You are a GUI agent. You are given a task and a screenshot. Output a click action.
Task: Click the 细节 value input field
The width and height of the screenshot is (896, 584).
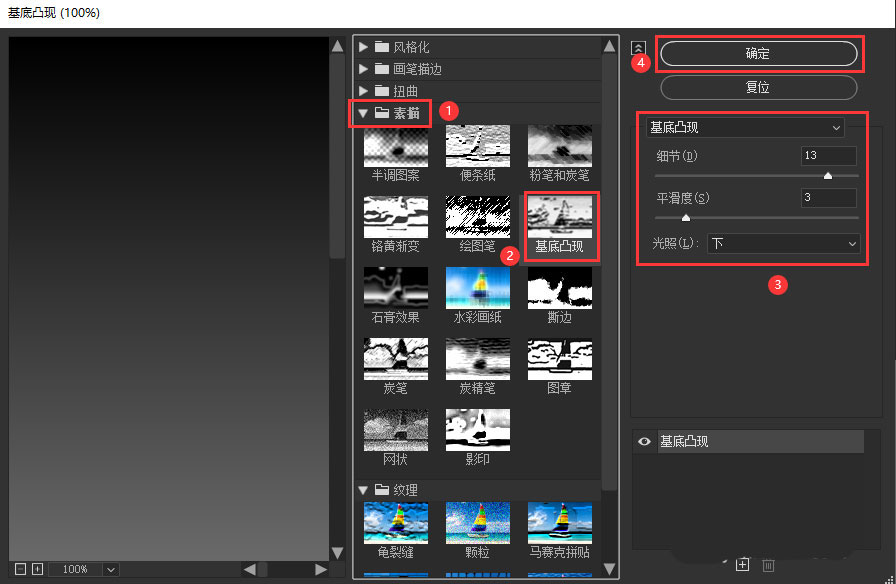click(829, 155)
